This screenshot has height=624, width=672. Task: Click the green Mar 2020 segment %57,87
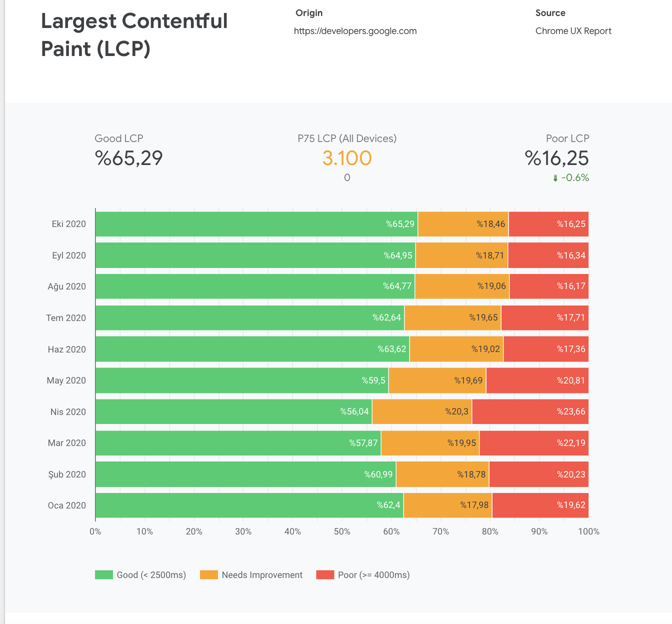pyautogui.click(x=238, y=443)
